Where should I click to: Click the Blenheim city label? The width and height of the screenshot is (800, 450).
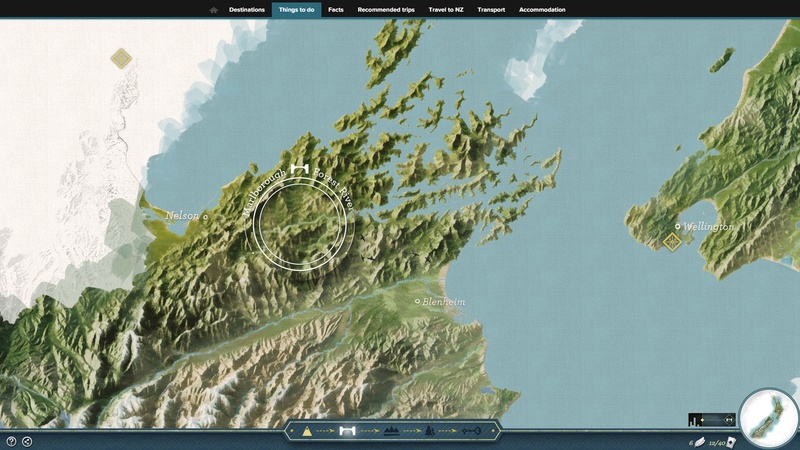pos(443,302)
